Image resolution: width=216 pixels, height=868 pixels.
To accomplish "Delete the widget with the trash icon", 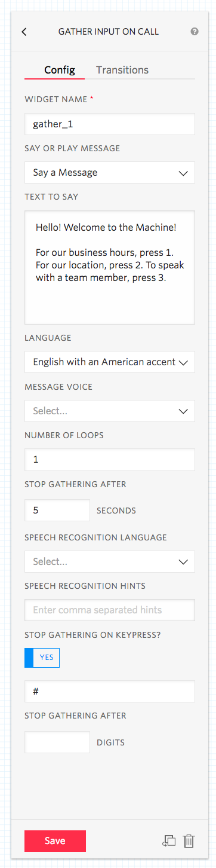I will tap(189, 841).
